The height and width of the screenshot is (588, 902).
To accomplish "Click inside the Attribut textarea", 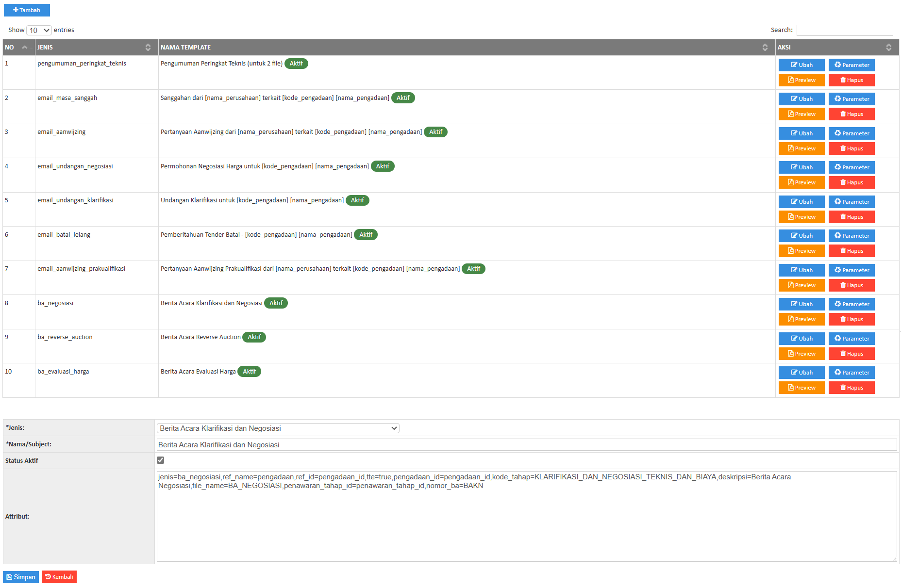I will (x=527, y=517).
